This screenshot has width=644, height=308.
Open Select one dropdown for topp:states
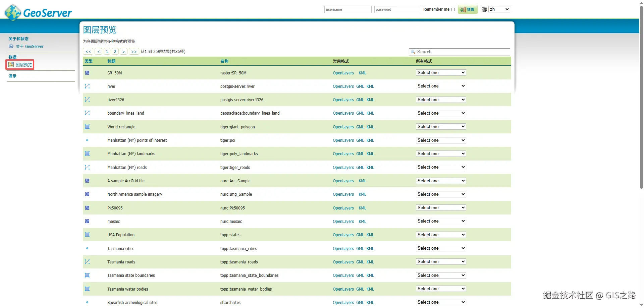(x=441, y=235)
